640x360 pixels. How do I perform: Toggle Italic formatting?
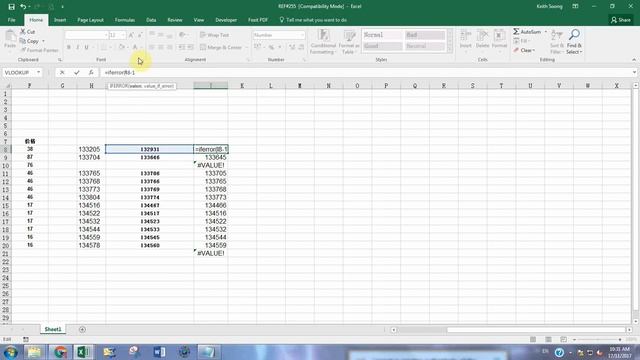coord(78,47)
